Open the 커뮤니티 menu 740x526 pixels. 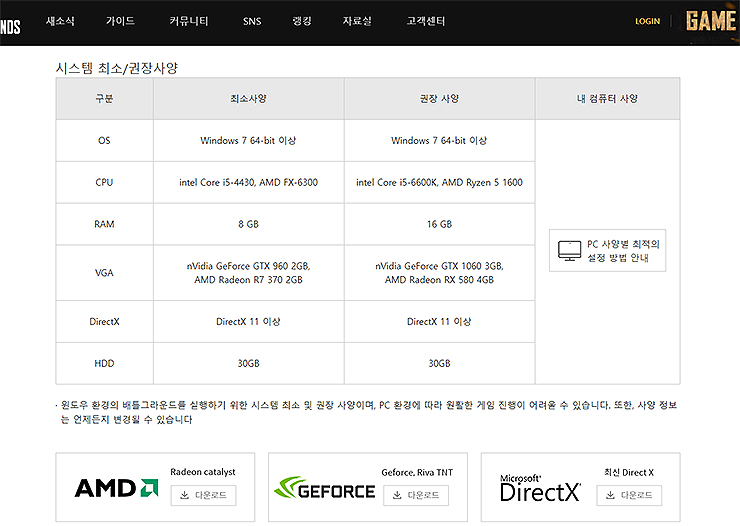pos(189,21)
